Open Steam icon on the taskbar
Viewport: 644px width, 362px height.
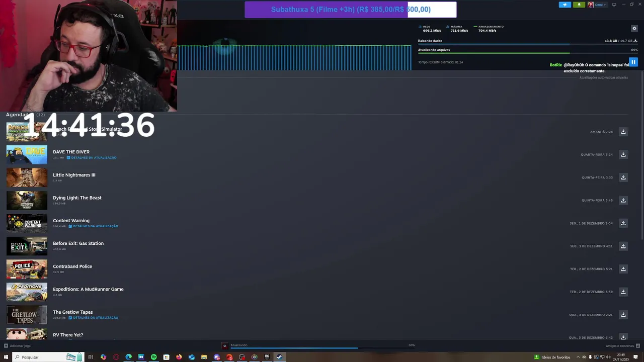coord(279,357)
